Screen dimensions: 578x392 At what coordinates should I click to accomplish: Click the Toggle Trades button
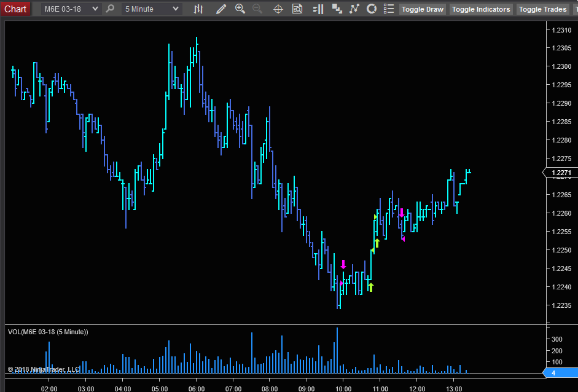[542, 9]
